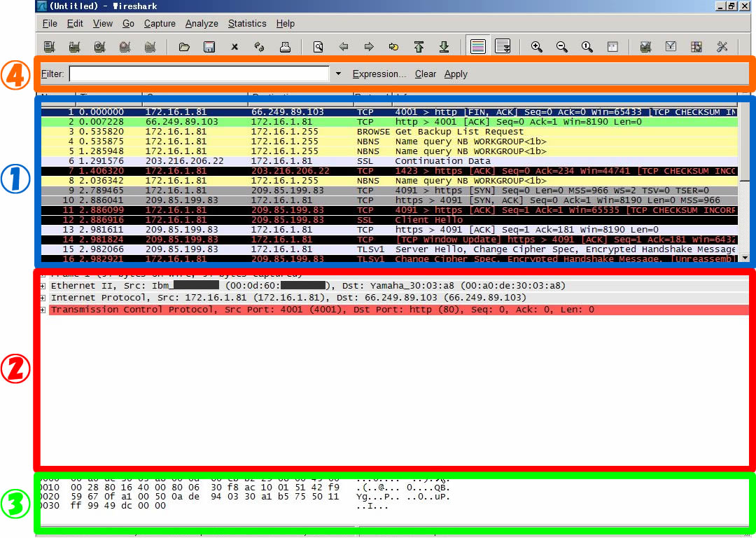Open the Edit menu

(75, 24)
